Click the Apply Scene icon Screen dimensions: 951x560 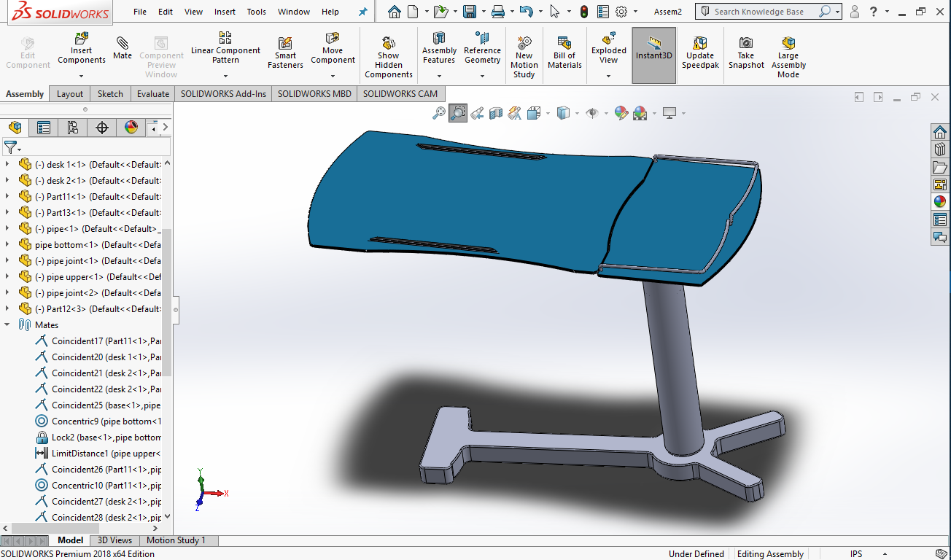tap(640, 113)
